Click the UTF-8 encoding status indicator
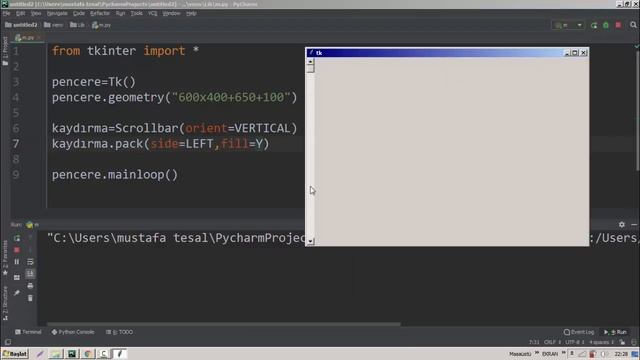The image size is (640, 360). (x=575, y=342)
